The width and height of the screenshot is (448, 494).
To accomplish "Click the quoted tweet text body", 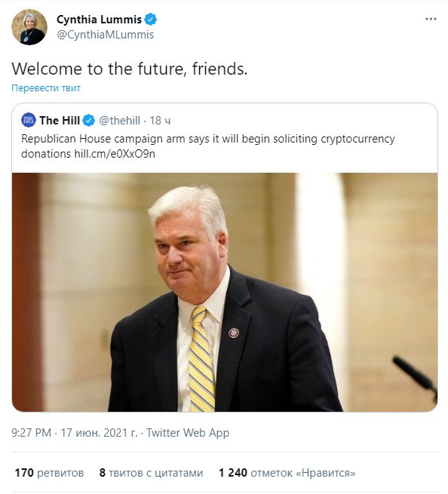I will [208, 146].
